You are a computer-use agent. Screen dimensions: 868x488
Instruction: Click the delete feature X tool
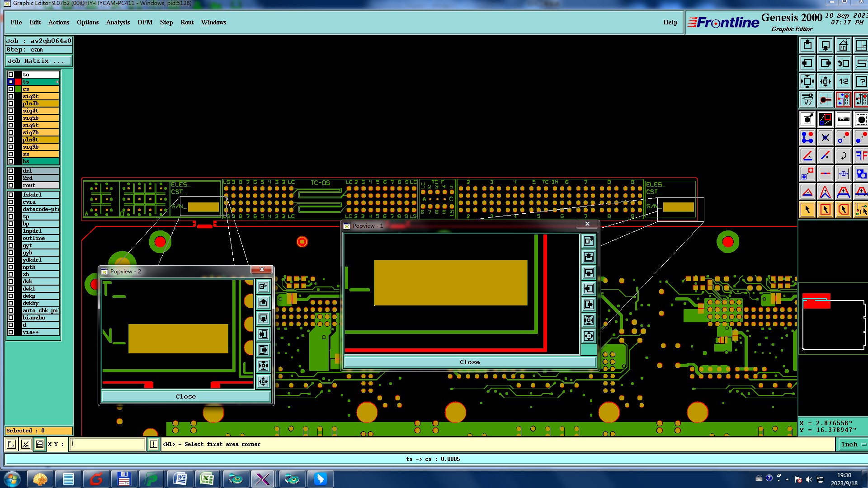[825, 138]
